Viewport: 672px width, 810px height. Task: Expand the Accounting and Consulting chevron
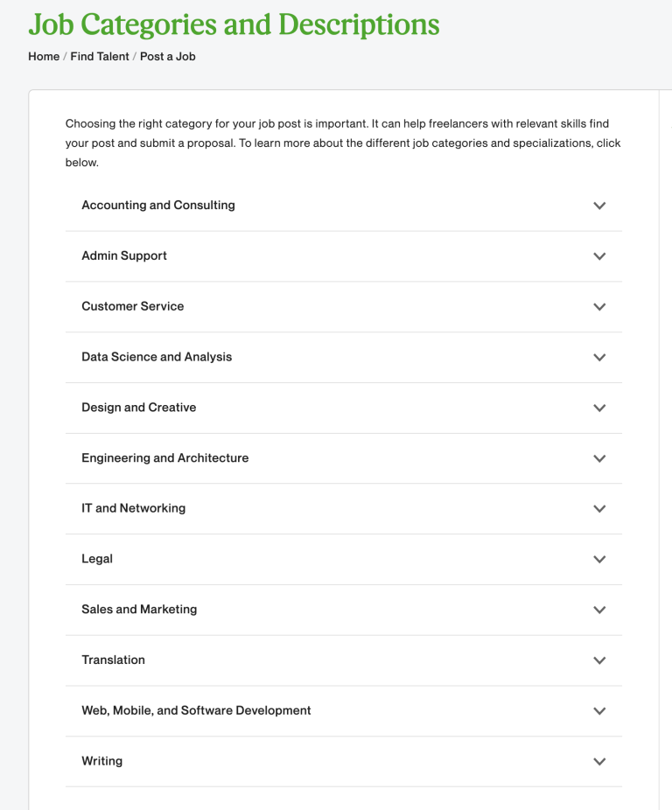599,206
